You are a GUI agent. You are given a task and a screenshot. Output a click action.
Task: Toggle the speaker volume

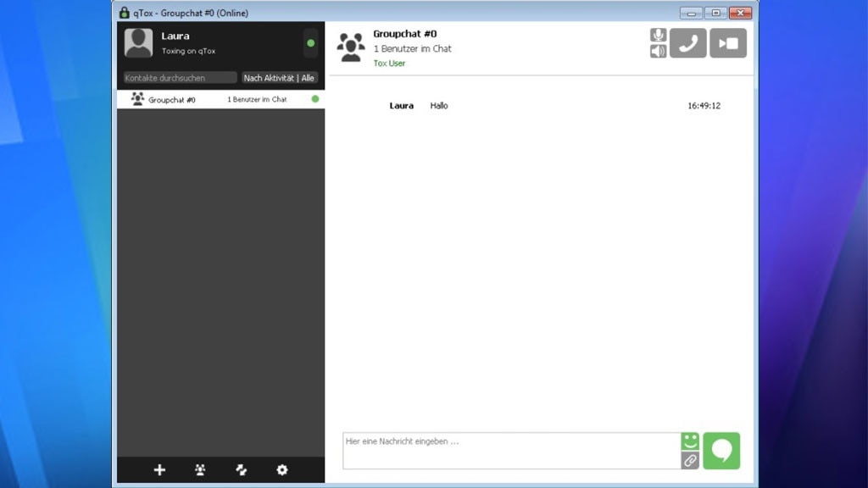pyautogui.click(x=658, y=51)
